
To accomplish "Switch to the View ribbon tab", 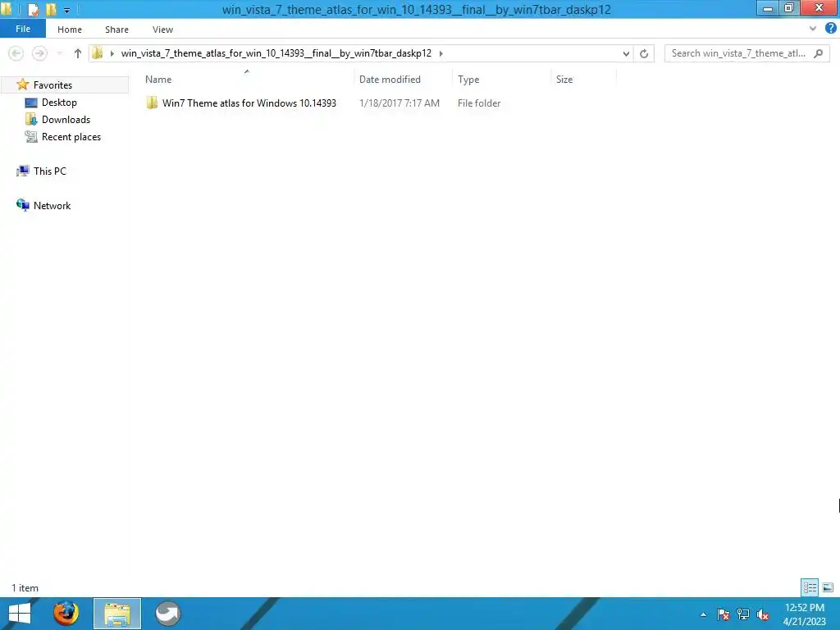I will (162, 30).
